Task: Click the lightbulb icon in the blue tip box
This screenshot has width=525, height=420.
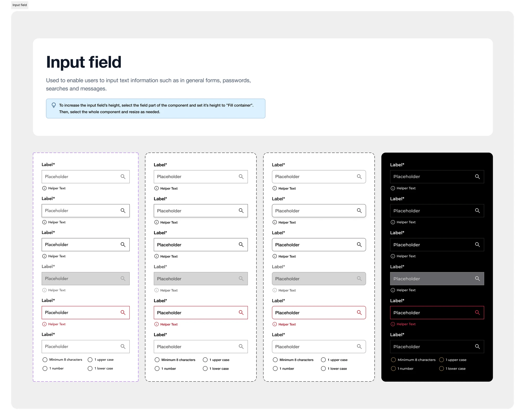Action: [54, 105]
